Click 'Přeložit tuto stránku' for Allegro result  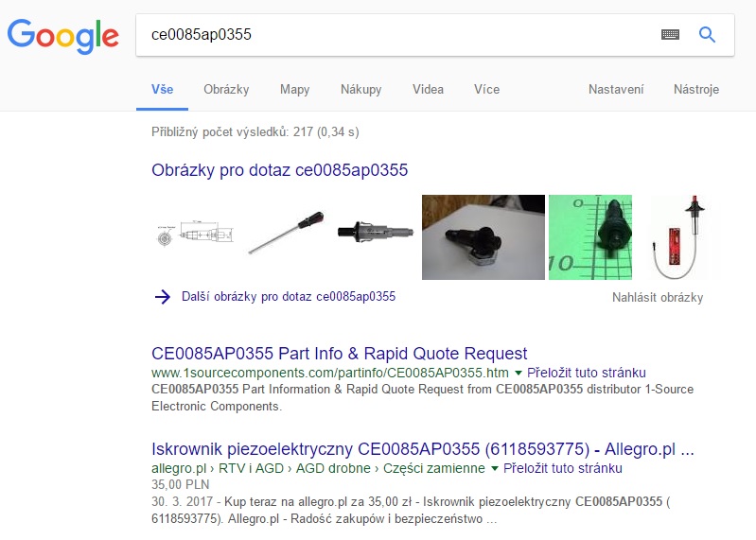pyautogui.click(x=563, y=468)
